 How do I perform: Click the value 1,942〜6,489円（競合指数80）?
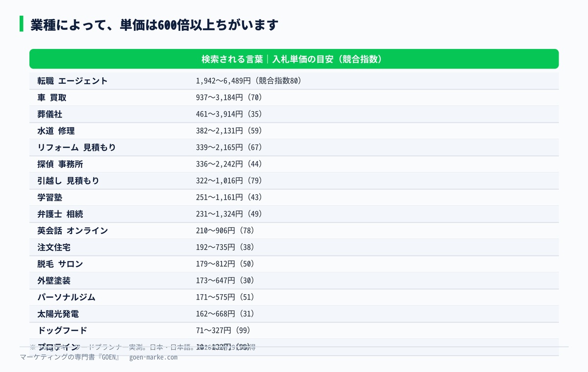248,81
